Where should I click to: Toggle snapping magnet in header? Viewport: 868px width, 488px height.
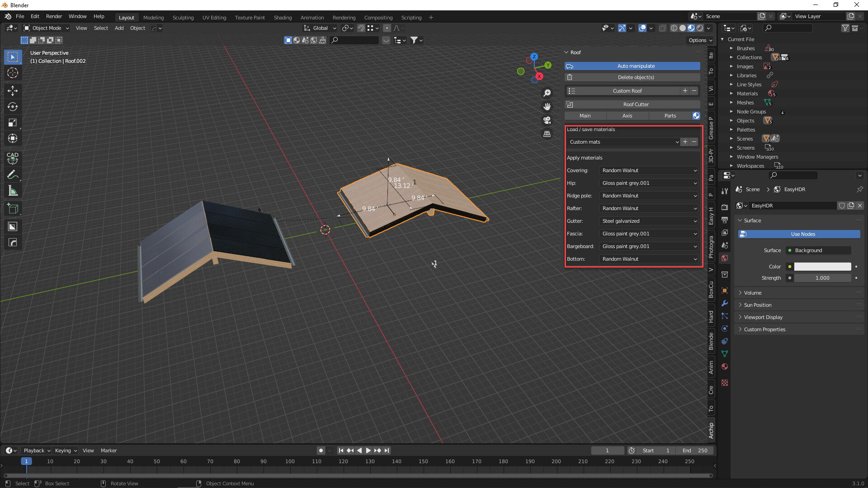tap(361, 28)
